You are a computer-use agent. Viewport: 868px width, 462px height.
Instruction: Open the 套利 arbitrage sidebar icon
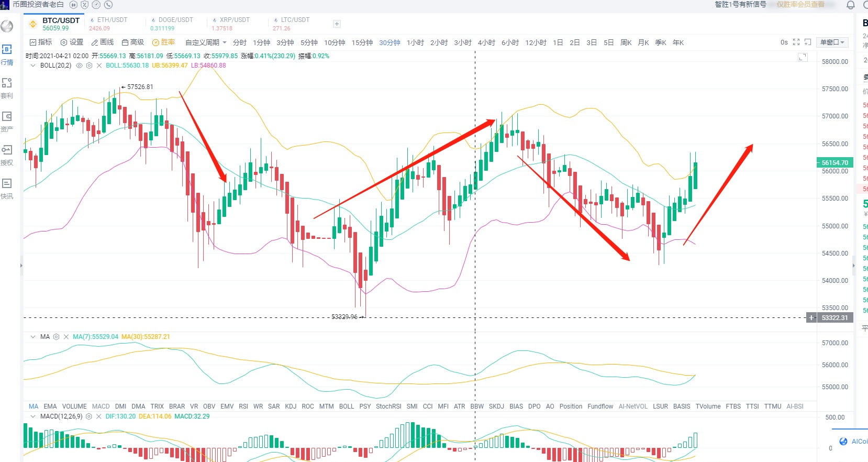pos(7,88)
